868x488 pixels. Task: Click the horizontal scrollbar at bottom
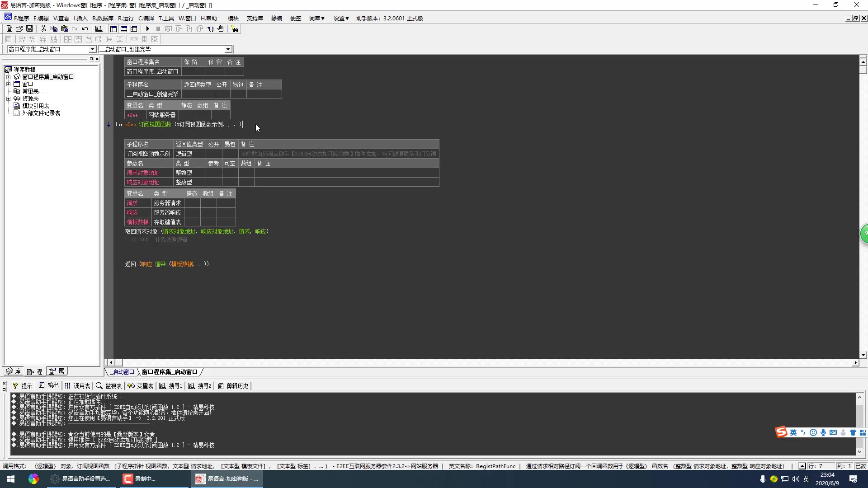tap(481, 361)
